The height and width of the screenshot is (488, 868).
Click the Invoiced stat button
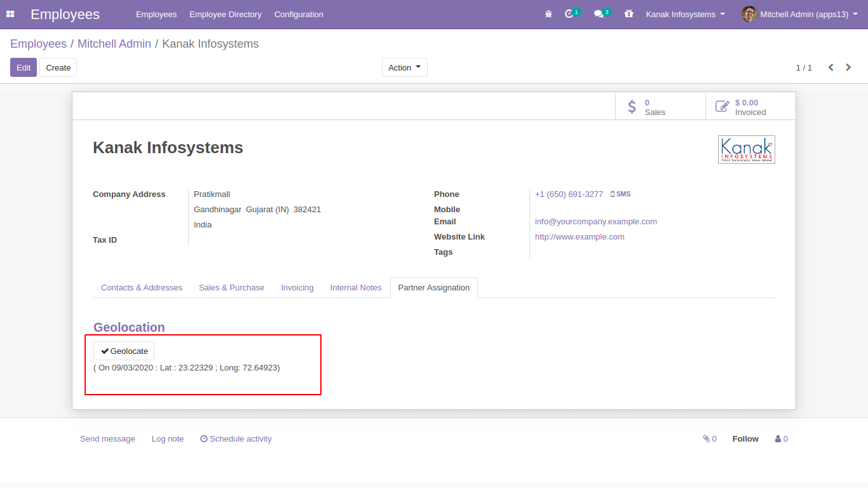[x=750, y=106]
